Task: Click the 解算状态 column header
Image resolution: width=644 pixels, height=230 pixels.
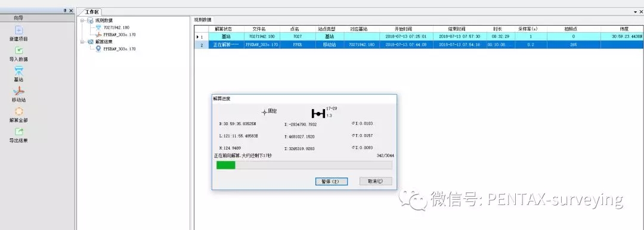Action: point(223,29)
